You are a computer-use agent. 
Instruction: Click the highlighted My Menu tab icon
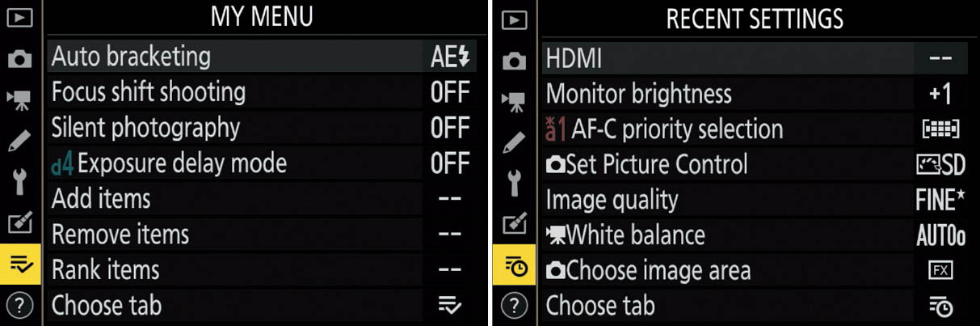pos(19,265)
